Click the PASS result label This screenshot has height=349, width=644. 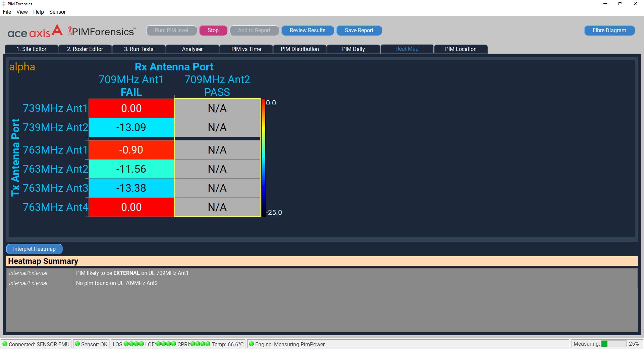click(x=217, y=92)
